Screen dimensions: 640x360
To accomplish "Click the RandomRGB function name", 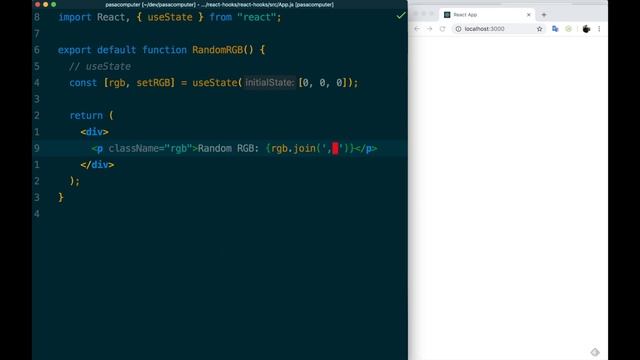I will coord(218,50).
